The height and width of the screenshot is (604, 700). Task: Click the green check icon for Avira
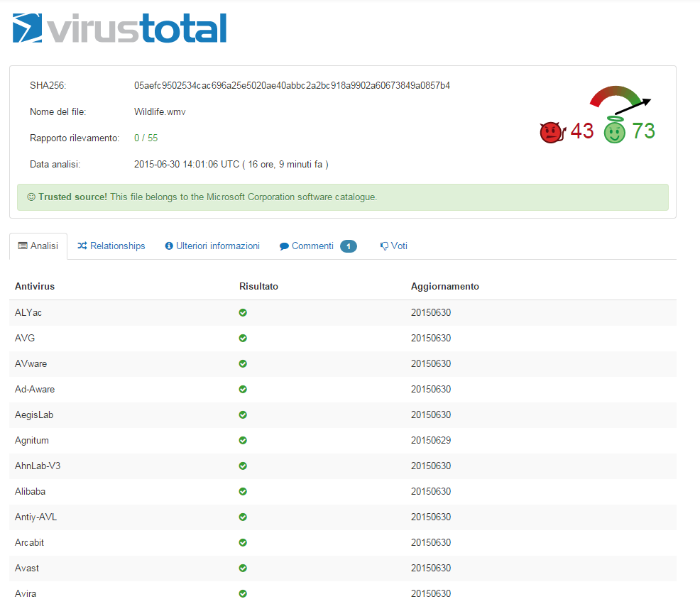(x=243, y=593)
